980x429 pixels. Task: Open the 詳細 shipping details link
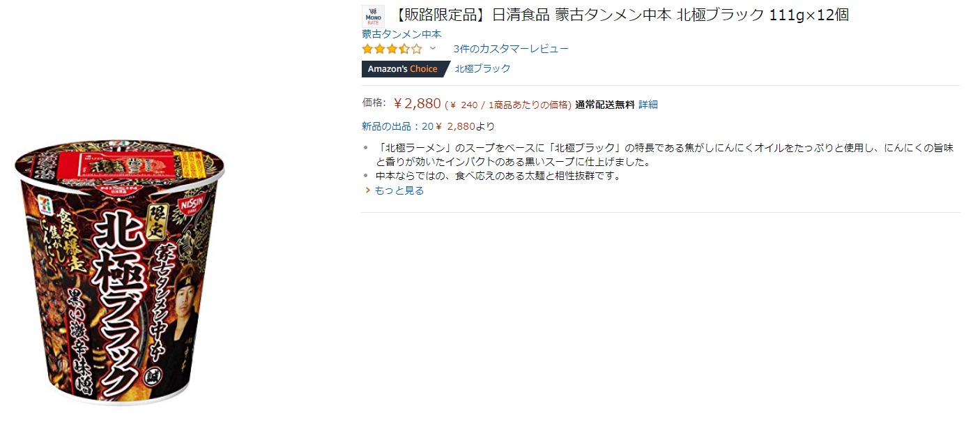[x=648, y=105]
